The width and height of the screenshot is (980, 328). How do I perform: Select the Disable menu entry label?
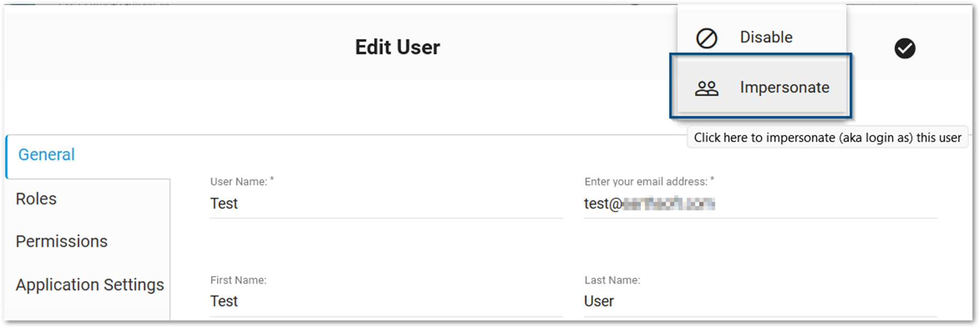click(x=766, y=37)
